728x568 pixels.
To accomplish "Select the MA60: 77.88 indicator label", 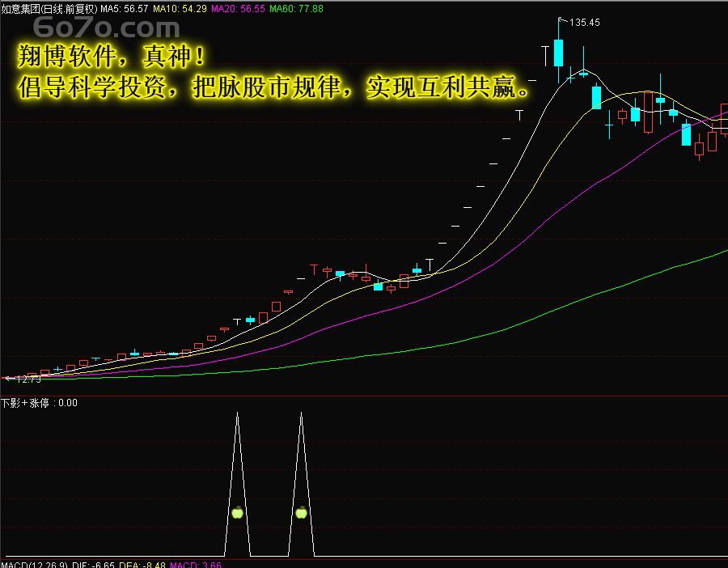I will [x=296, y=9].
